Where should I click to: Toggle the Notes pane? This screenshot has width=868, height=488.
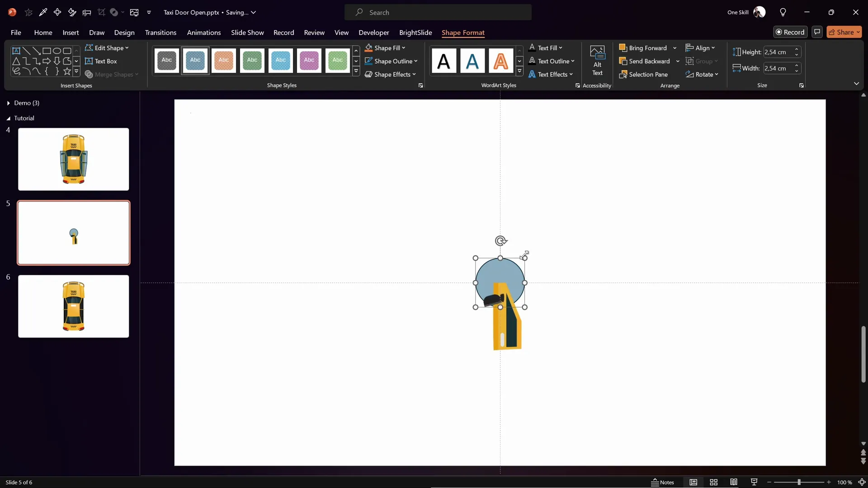point(662,482)
